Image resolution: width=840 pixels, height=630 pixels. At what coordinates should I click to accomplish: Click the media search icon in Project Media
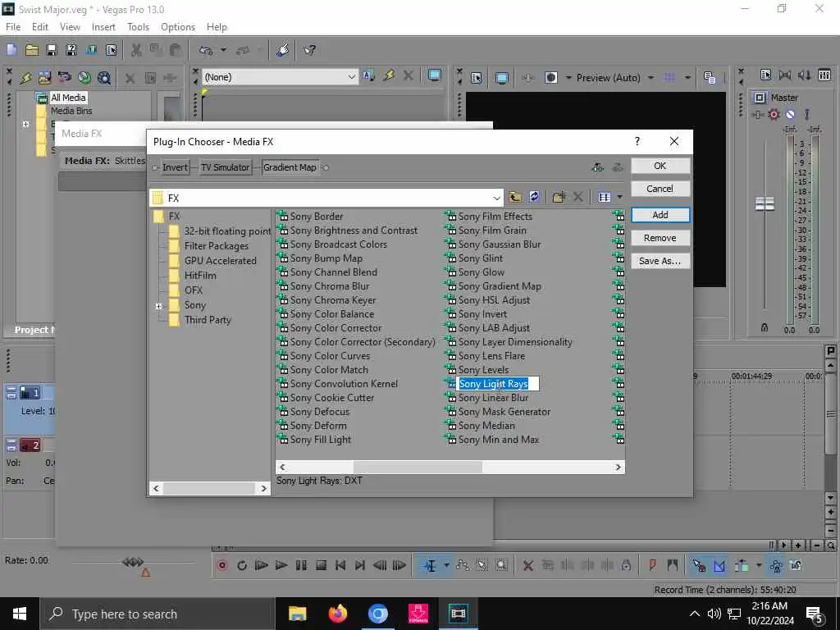pyautogui.click(x=104, y=78)
